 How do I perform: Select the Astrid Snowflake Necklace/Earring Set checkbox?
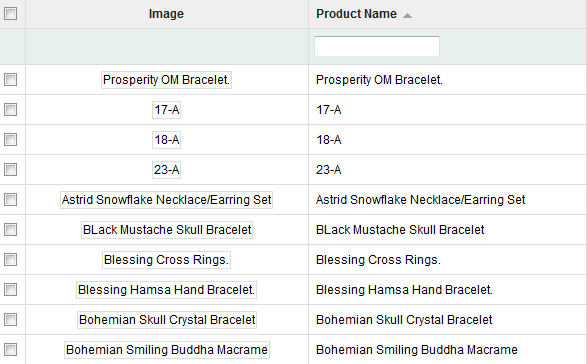[10, 199]
